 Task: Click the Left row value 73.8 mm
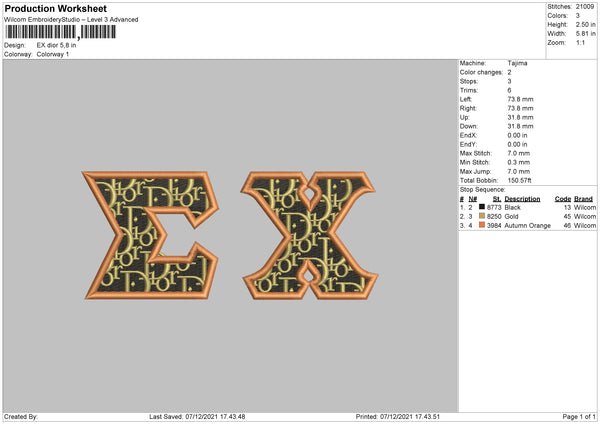pos(520,99)
